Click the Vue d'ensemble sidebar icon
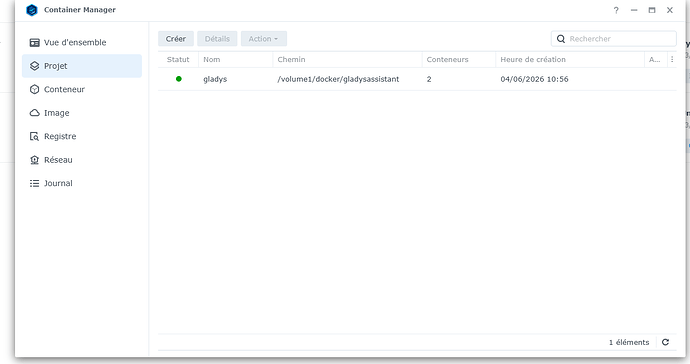The width and height of the screenshot is (690, 364). pos(34,43)
